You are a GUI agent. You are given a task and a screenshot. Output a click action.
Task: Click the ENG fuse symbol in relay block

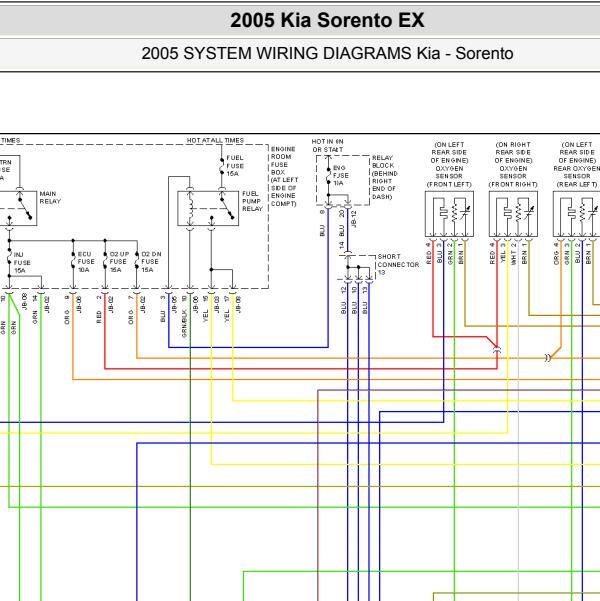(329, 177)
